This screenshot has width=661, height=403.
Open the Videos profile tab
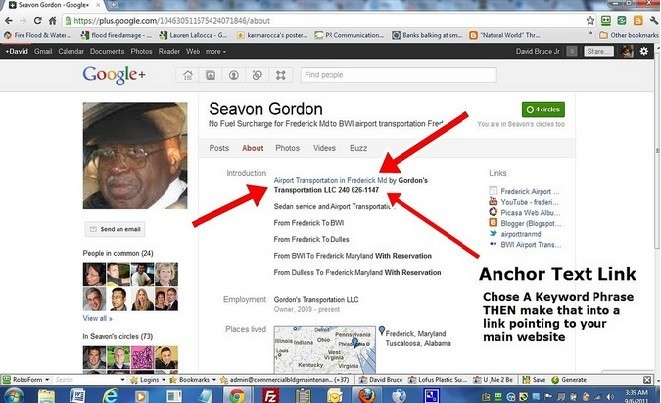coord(324,148)
